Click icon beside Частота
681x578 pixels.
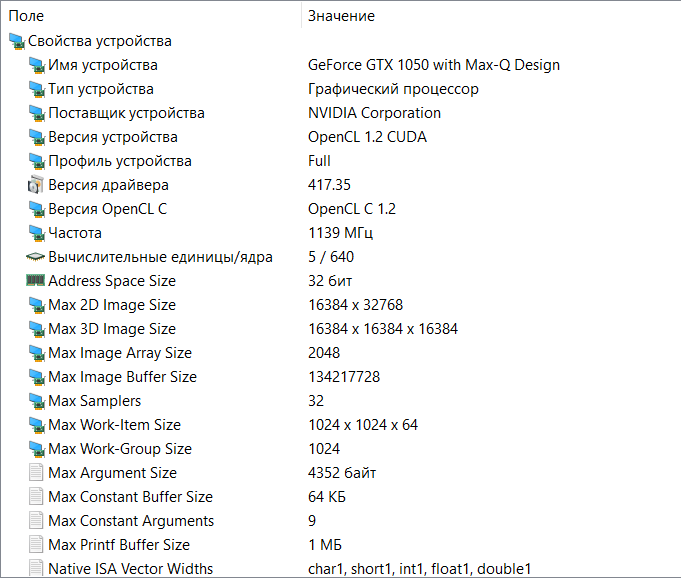pos(36,233)
